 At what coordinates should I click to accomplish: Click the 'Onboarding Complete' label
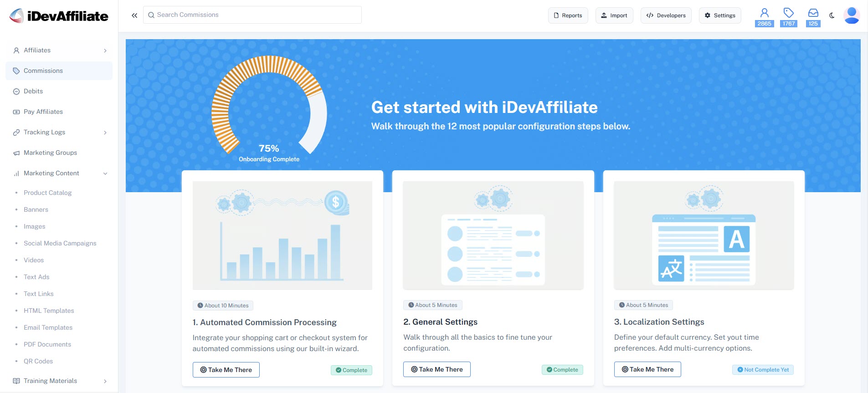click(269, 159)
